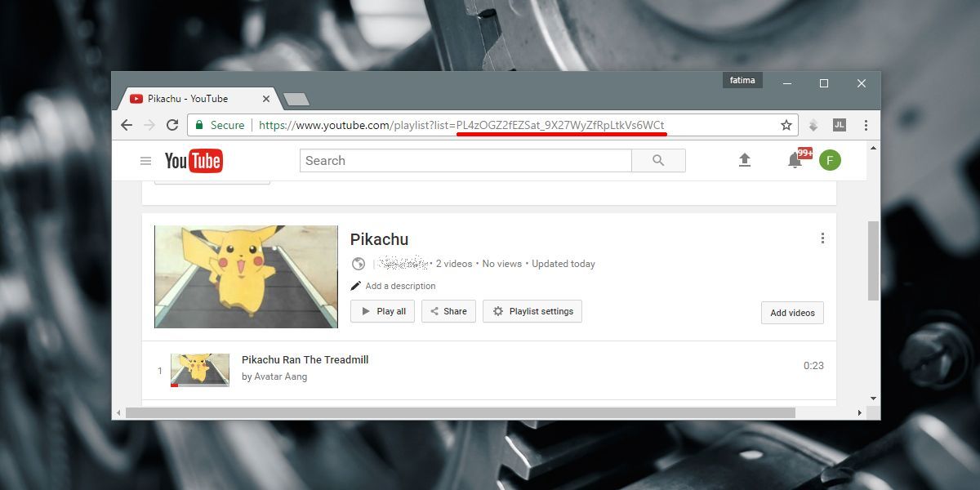Click the pencil icon beside Add a description
This screenshot has height=490, width=980.
coord(355,286)
